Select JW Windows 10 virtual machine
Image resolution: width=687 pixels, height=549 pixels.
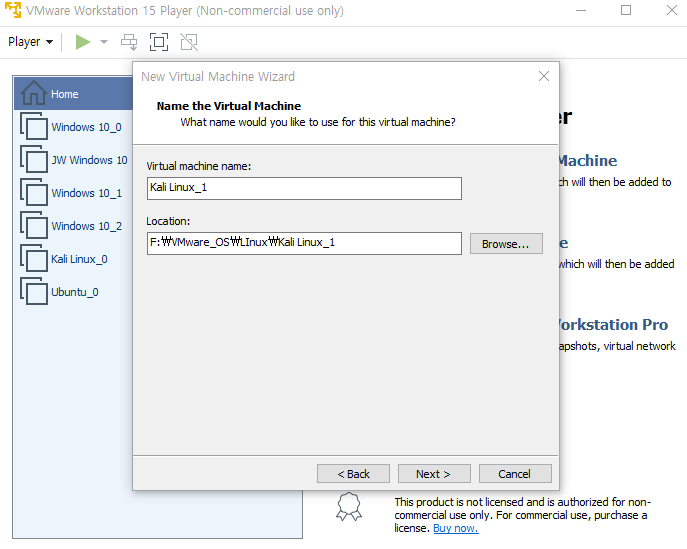coord(74,160)
